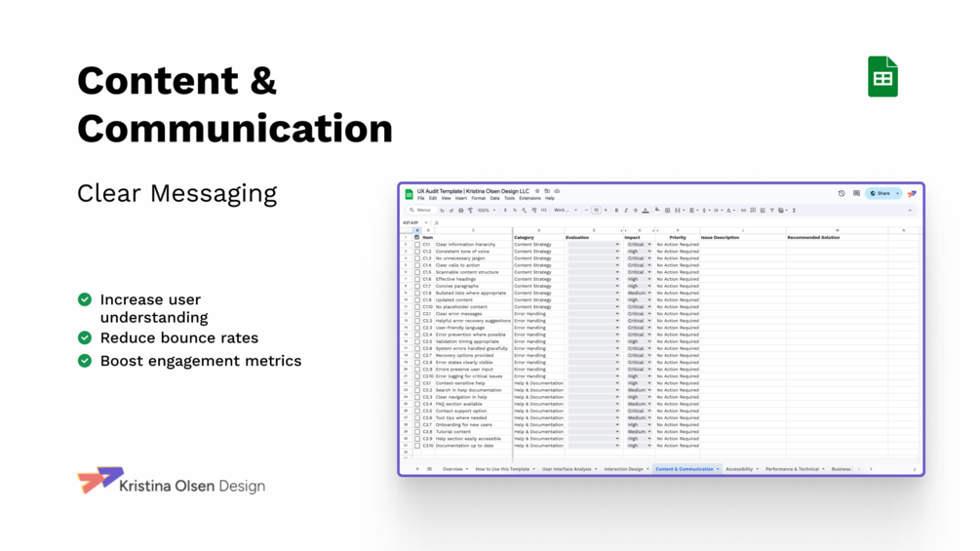Check the C1.8 Bulleted lists checkbox
This screenshot has height=551, width=980.
pos(417,293)
